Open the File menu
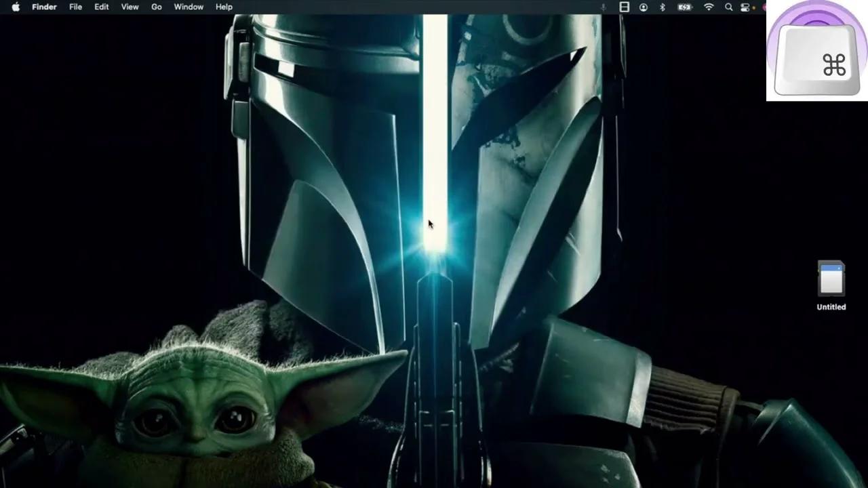Viewport: 868px width, 488px height. coord(75,7)
